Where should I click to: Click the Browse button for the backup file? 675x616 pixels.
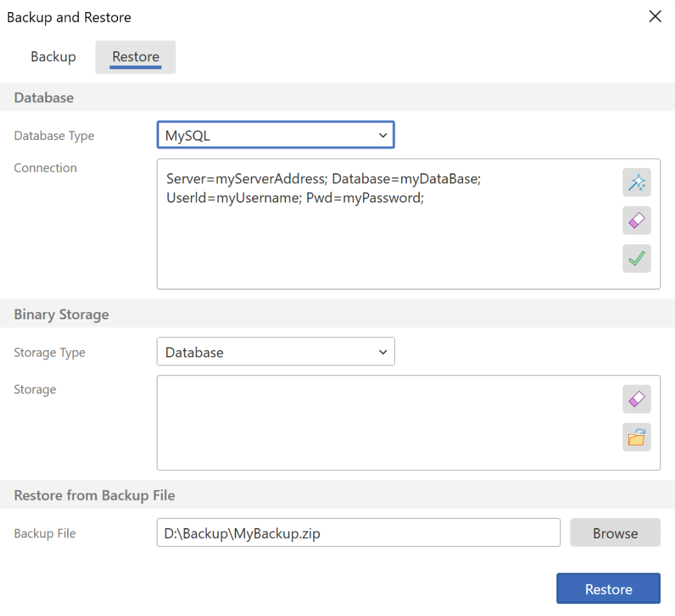[x=615, y=533]
